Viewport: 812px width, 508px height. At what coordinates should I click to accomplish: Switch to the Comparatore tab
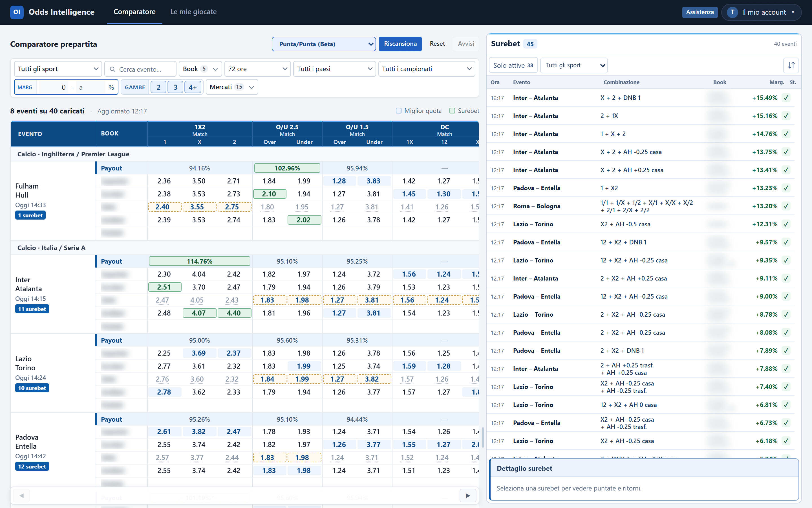coord(134,12)
